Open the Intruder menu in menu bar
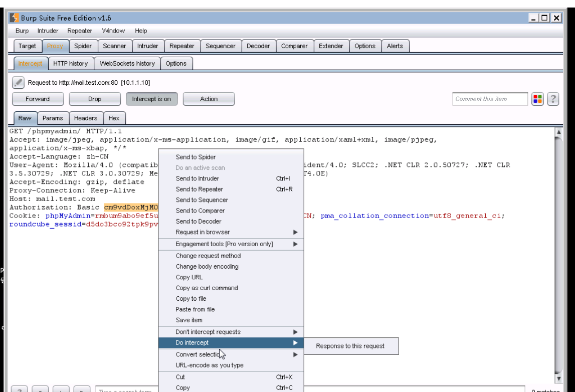 [48, 31]
